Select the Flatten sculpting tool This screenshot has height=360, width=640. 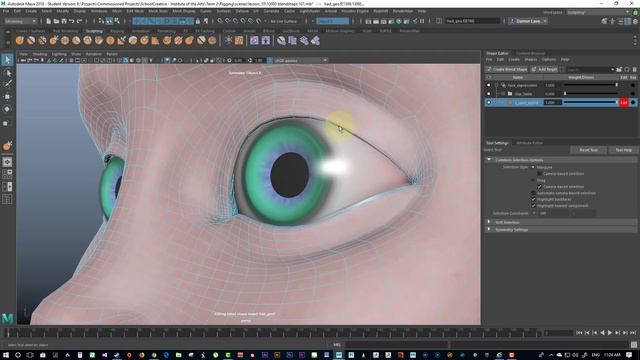(x=76, y=40)
